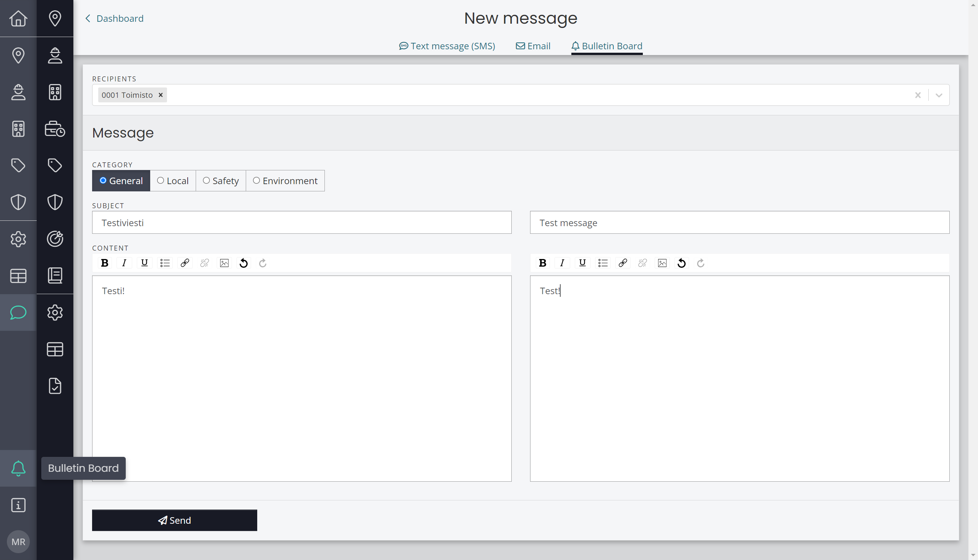The image size is (978, 560).
Task: Remove the 0001 Toimisto recipient chip
Action: point(161,95)
